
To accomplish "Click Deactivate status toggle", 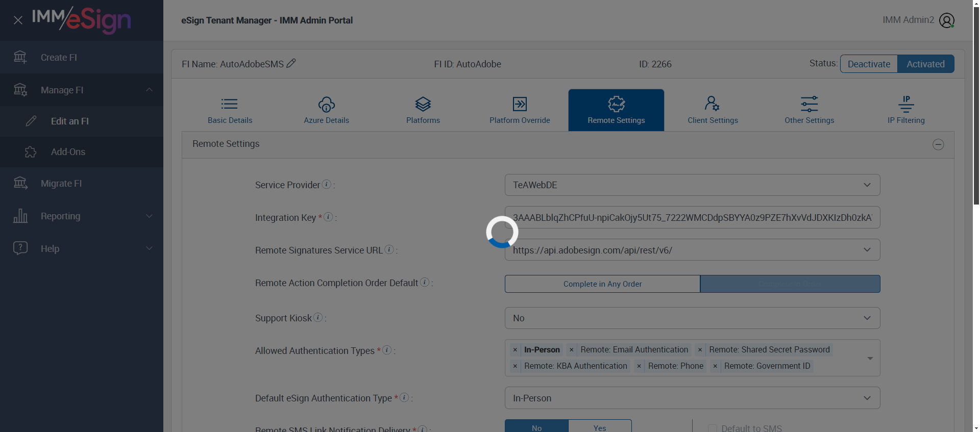I will click(x=869, y=64).
